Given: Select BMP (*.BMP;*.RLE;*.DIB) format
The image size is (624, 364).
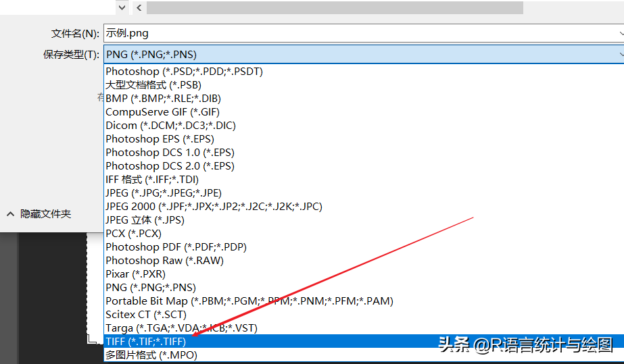Looking at the screenshot, I should pos(364,99).
